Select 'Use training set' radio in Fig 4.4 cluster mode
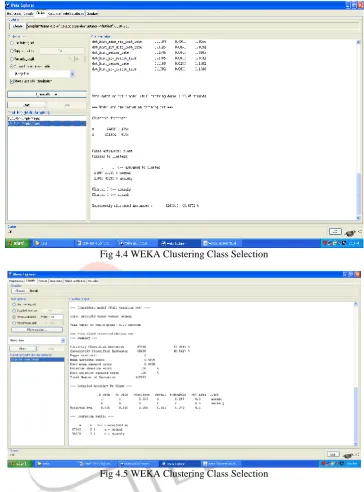Viewport: 364px width, 492px height. point(12,43)
